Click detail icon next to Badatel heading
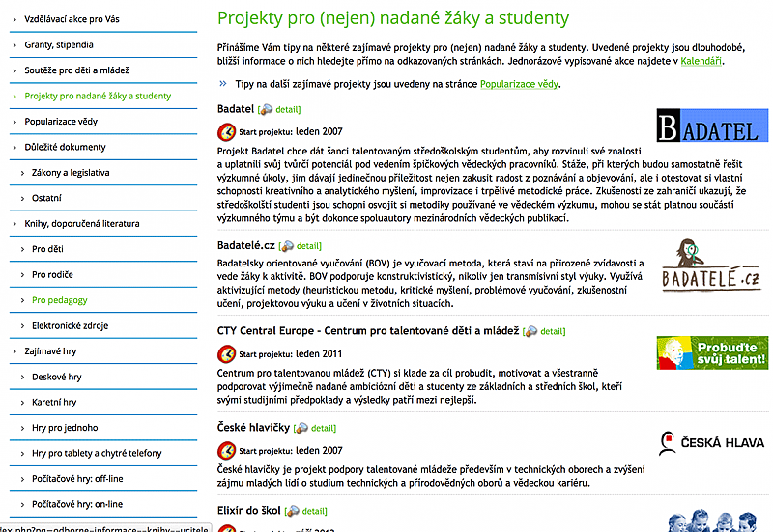Viewport: 773px width, 532px height. [x=266, y=110]
